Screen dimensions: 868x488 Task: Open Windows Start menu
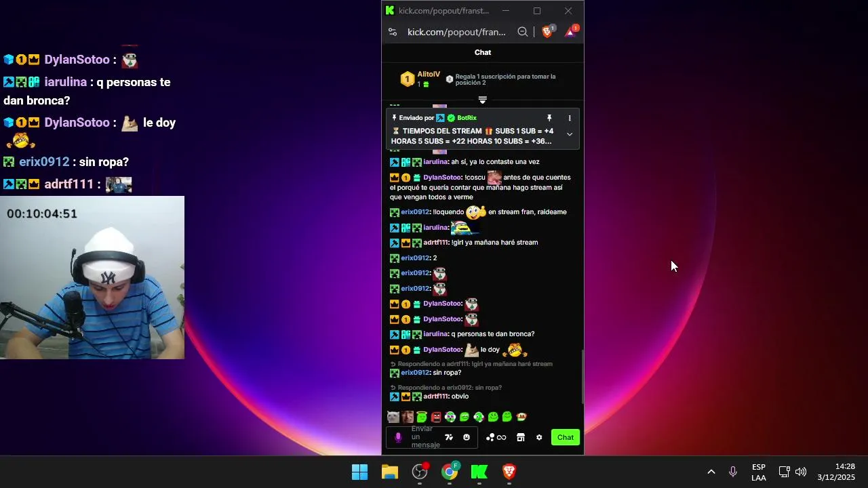click(x=359, y=472)
